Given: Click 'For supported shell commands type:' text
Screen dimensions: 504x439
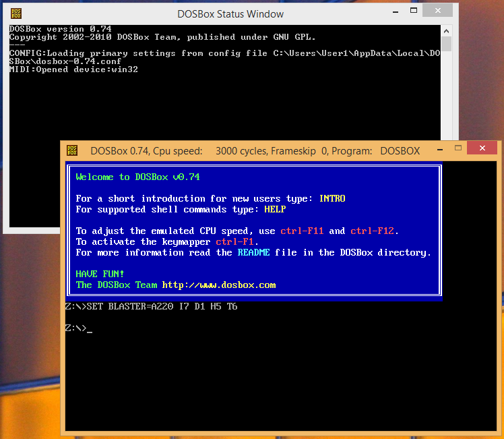Looking at the screenshot, I should click(x=167, y=209).
